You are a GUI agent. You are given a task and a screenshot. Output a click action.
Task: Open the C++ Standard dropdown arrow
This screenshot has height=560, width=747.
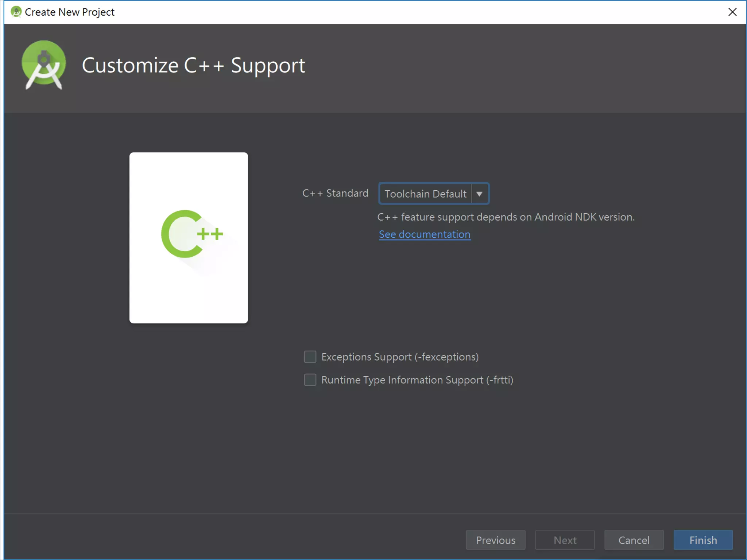pos(479,194)
